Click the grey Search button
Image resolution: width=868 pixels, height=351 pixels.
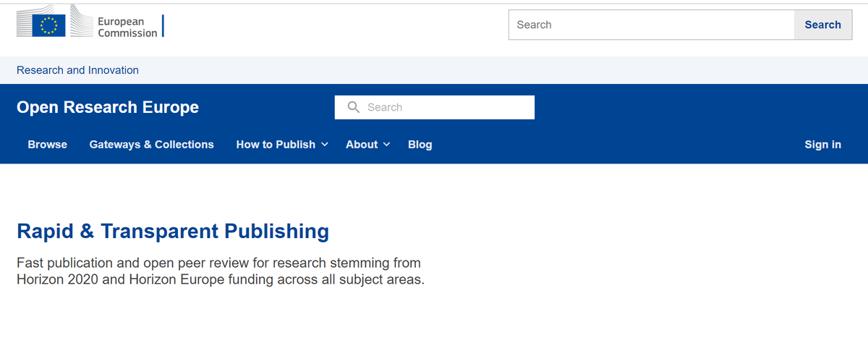coord(823,25)
